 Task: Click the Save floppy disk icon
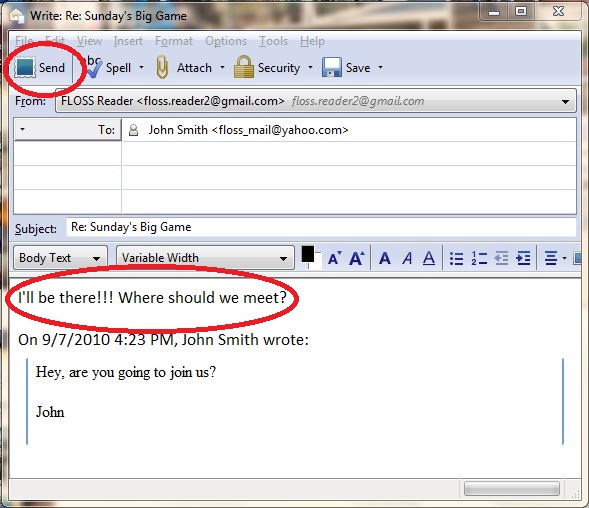[x=332, y=68]
